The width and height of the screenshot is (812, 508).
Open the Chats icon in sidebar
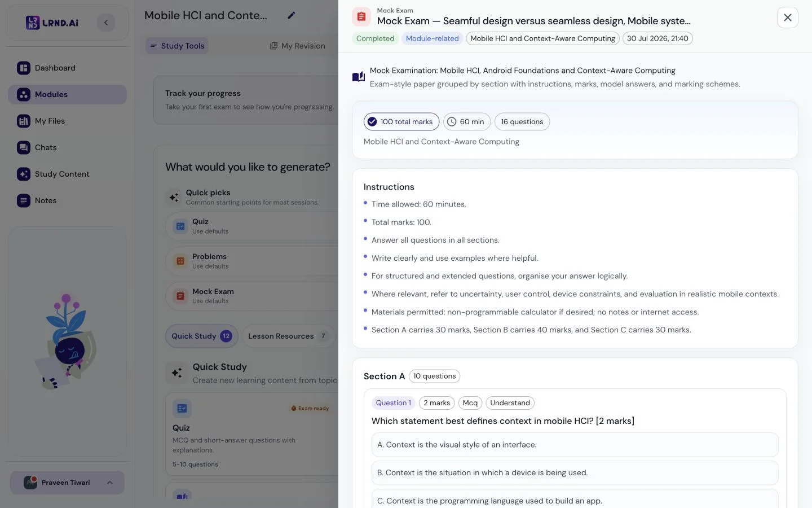click(x=24, y=147)
